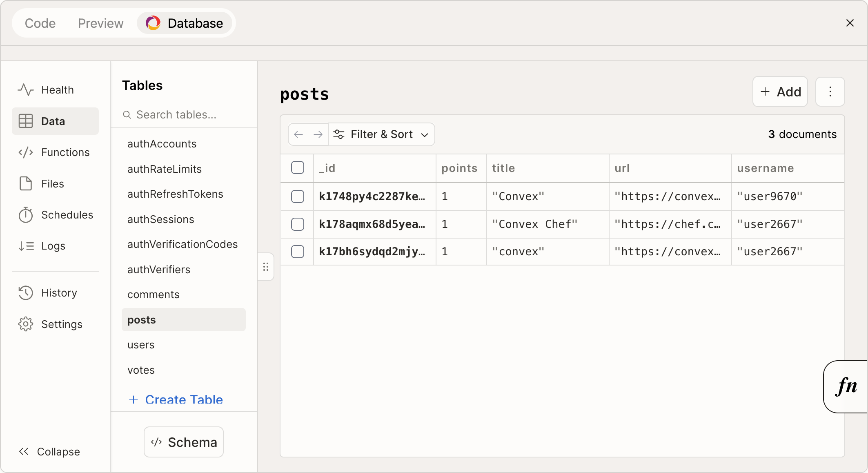This screenshot has width=868, height=473.
Task: Open the Schedules panel
Action: coord(66,214)
